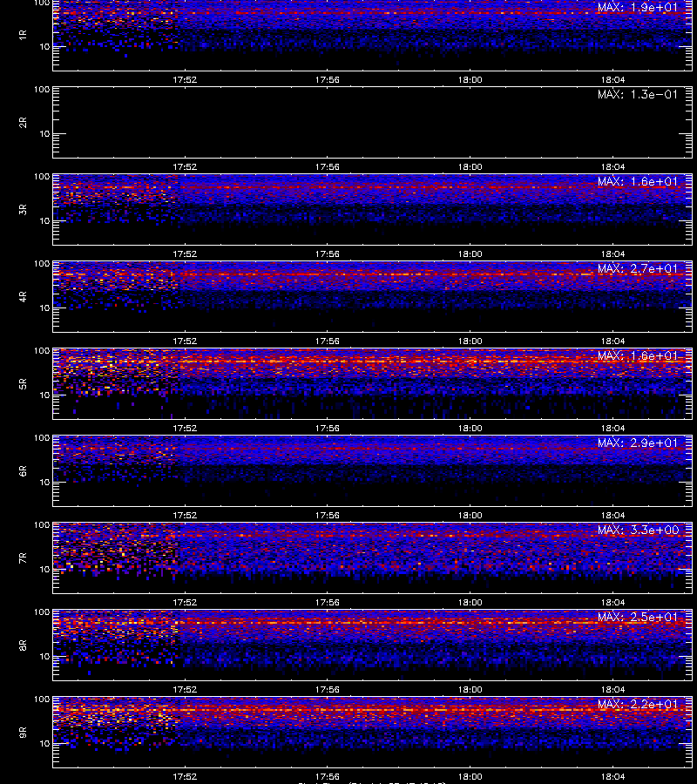Click the 18:04 time label below panel 9R
Screen dimensions: 697x784
[613, 776]
